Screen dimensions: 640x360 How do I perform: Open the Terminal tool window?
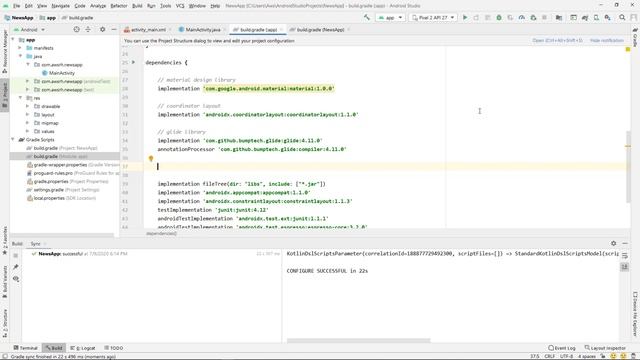(25, 348)
